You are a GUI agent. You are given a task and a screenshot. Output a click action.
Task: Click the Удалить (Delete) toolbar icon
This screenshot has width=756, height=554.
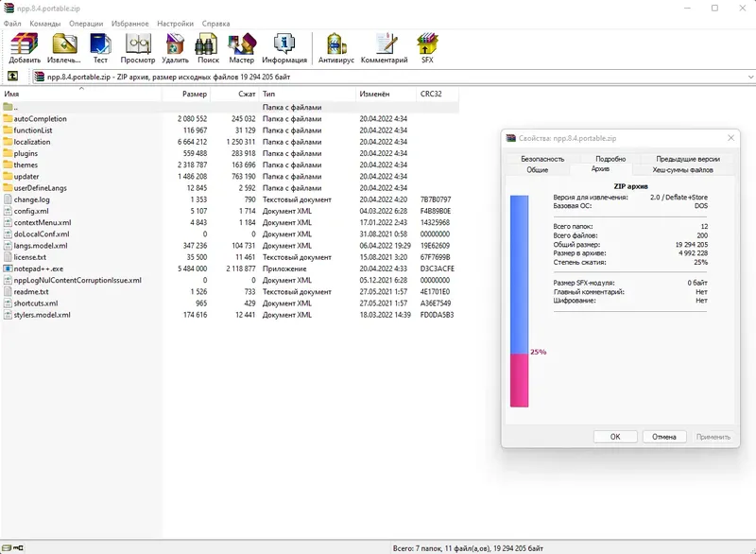pyautogui.click(x=175, y=44)
